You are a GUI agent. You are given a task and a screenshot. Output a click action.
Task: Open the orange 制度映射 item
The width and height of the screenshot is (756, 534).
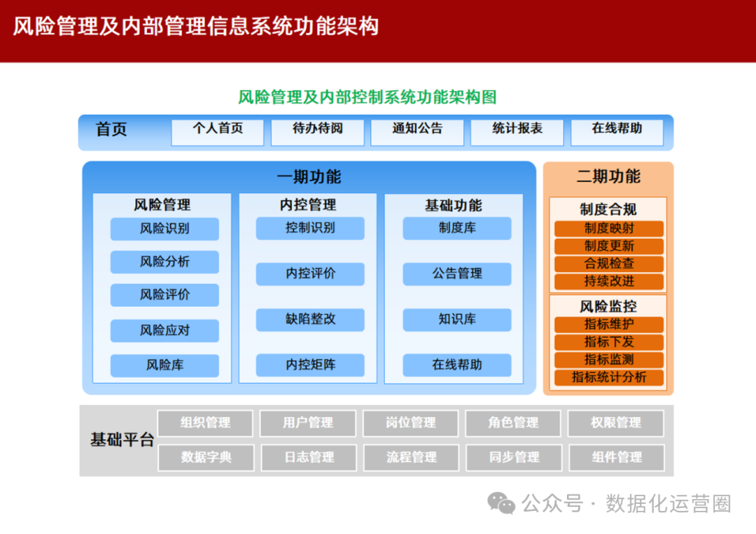pos(609,228)
